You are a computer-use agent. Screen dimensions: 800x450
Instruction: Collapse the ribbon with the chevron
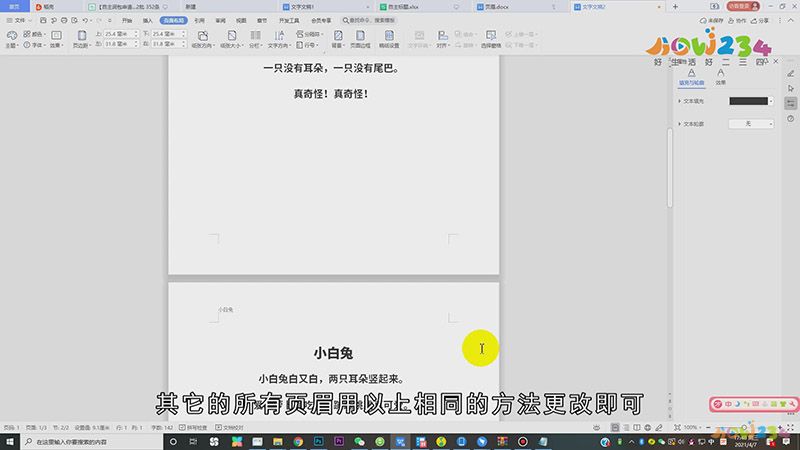pyautogui.click(x=791, y=20)
